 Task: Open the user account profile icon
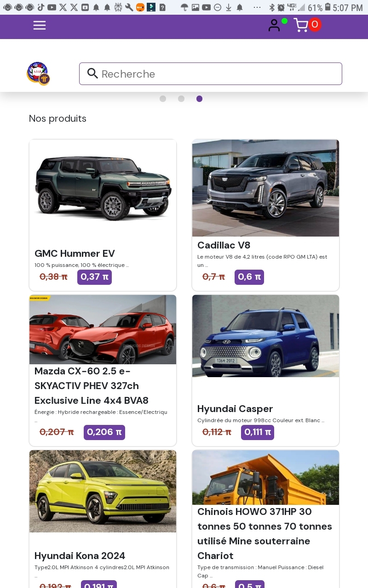pos(274,25)
